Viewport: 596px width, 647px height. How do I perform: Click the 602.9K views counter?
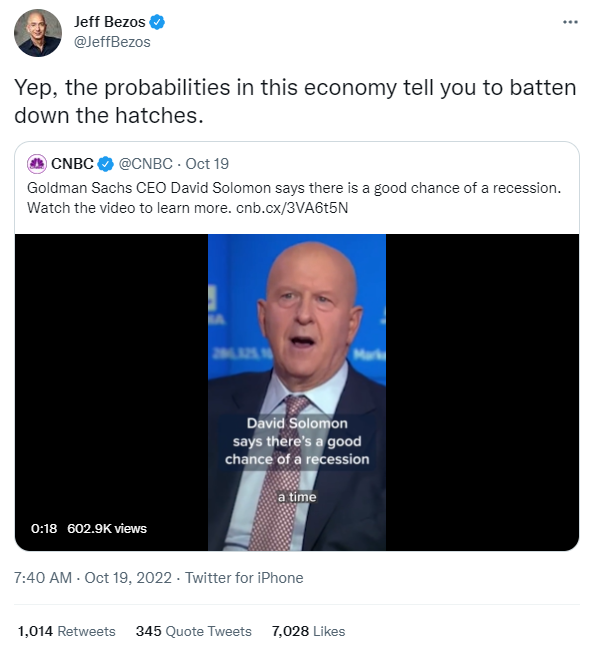(107, 529)
